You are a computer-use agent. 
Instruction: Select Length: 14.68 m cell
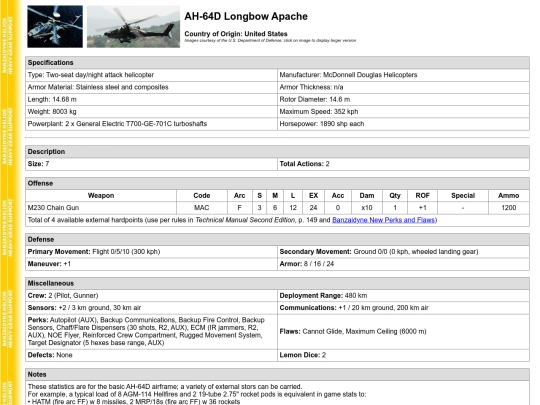pos(151,100)
